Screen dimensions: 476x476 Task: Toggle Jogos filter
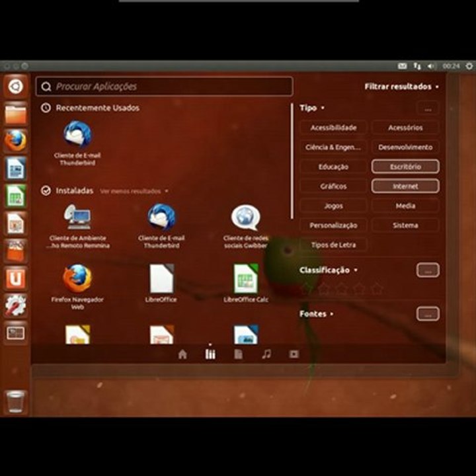[x=333, y=206]
